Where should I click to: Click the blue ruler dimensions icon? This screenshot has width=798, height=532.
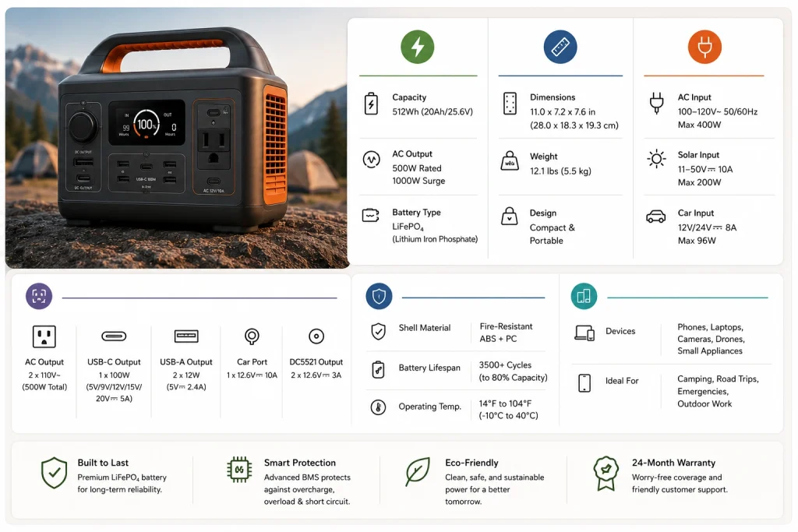point(560,47)
